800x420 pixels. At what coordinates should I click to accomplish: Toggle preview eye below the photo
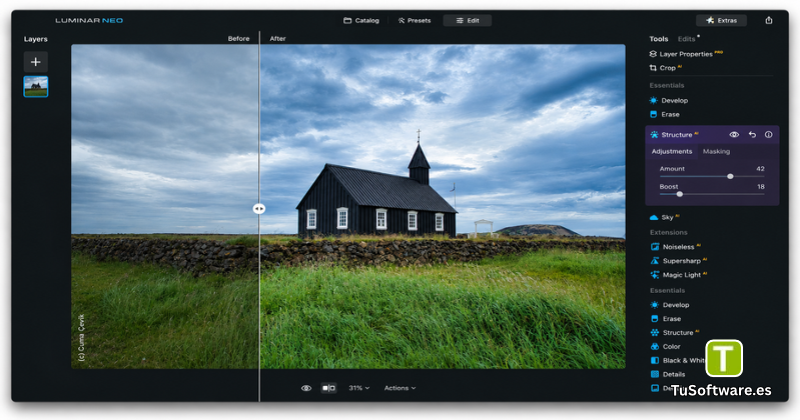coord(306,388)
